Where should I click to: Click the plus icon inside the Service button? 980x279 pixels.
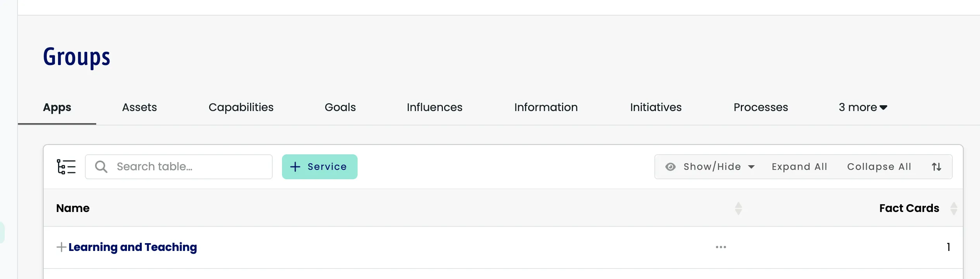click(295, 166)
